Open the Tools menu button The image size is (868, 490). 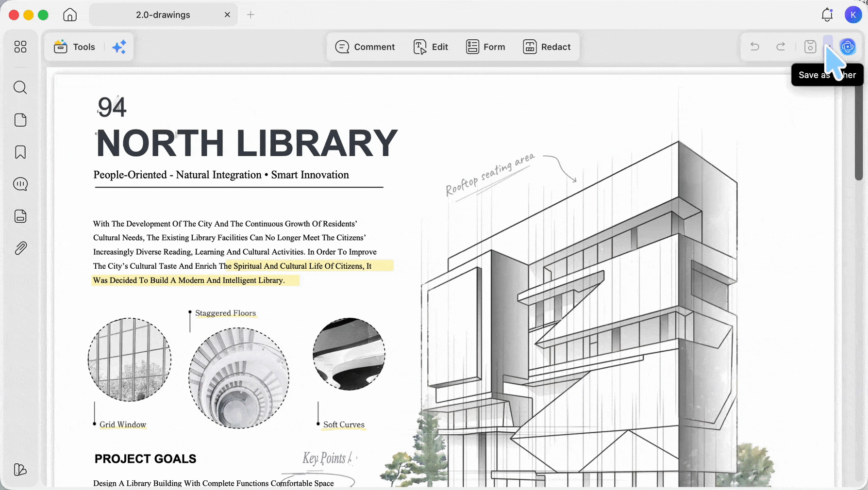pos(74,47)
